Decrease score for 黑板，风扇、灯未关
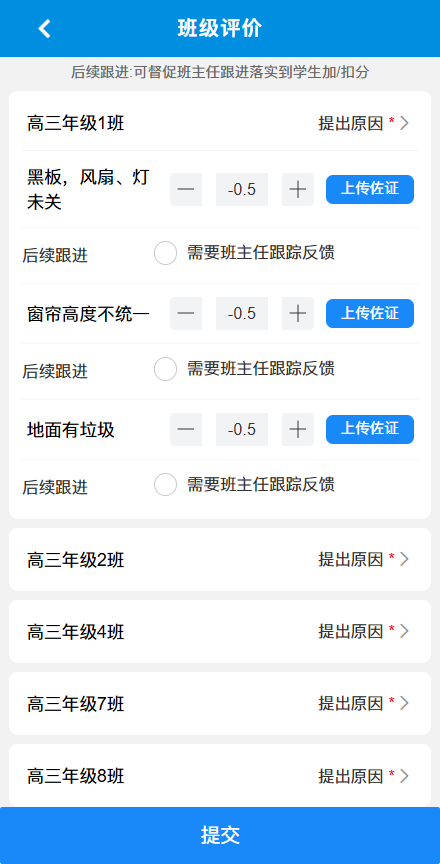Viewport: 440px width, 864px height. click(x=186, y=190)
